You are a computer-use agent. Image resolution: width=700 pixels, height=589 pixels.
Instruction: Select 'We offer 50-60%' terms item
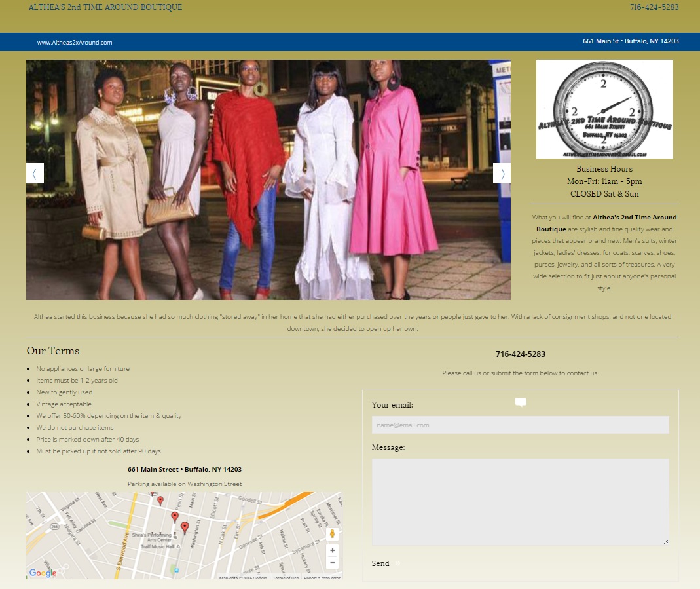(x=109, y=416)
